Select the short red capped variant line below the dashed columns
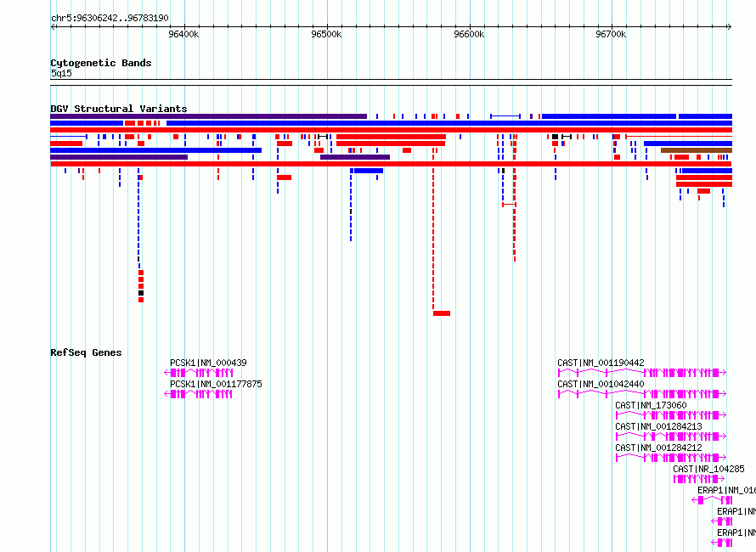 [509, 205]
